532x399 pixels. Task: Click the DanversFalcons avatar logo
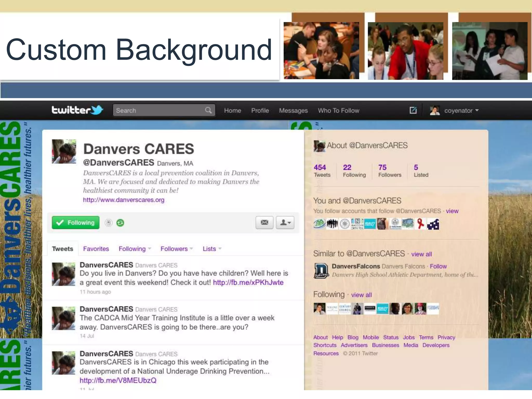[x=321, y=270]
